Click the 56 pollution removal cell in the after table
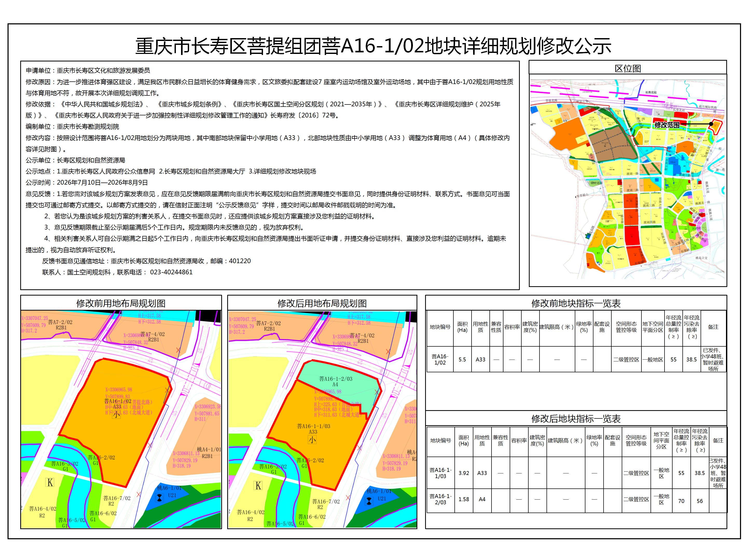 pos(699,501)
